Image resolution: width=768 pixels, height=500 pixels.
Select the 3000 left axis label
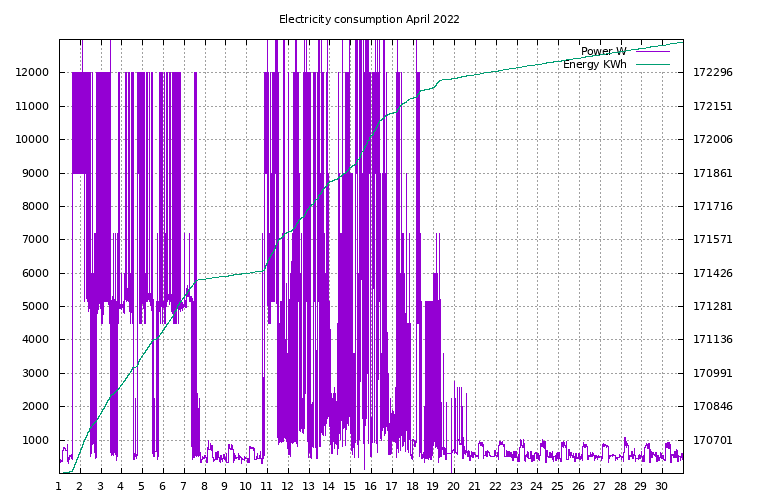[35, 373]
